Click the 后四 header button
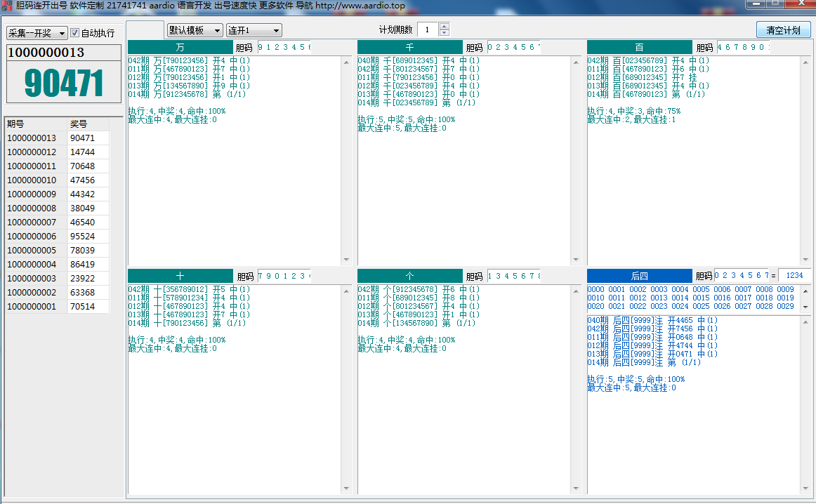Screen dimensions: 816x504 (639, 276)
